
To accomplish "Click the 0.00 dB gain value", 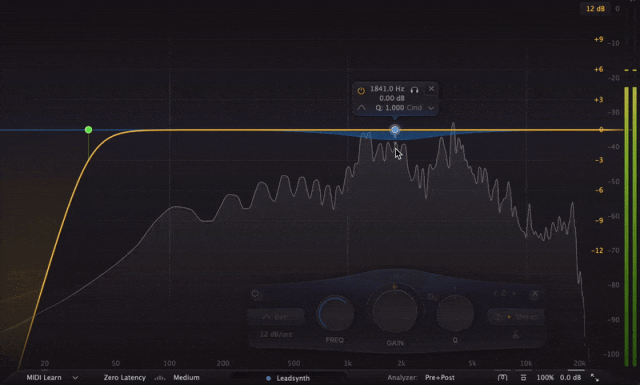I will click(x=392, y=98).
